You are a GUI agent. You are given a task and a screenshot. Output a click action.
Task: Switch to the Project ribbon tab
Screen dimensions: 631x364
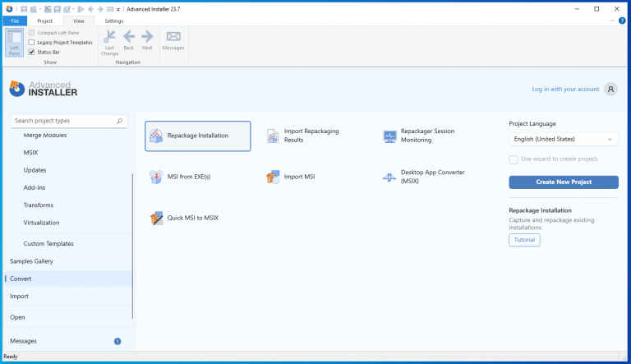(x=44, y=21)
